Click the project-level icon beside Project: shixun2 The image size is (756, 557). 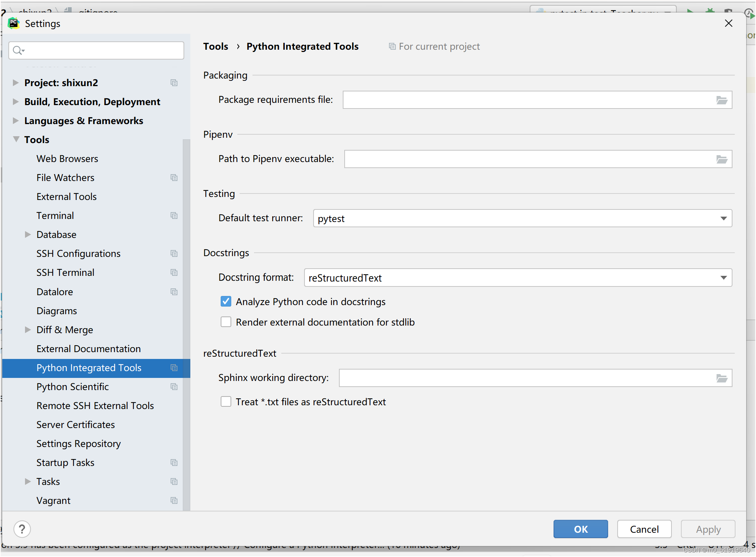(x=174, y=83)
